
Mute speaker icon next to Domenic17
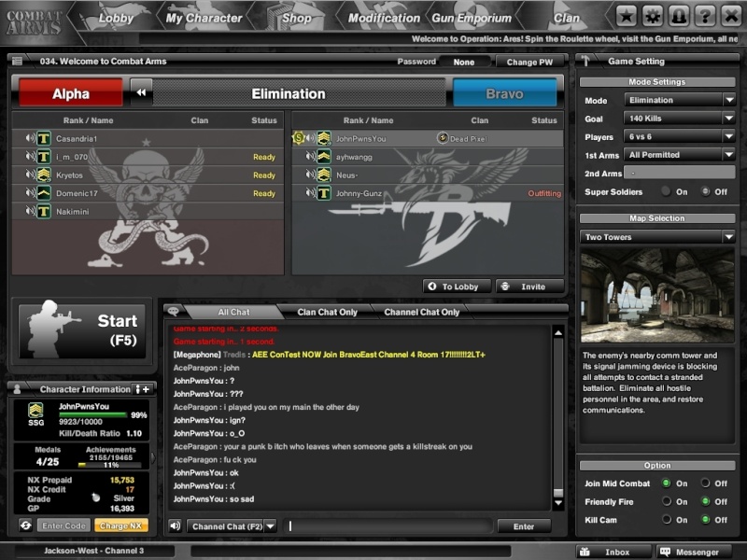(x=30, y=193)
